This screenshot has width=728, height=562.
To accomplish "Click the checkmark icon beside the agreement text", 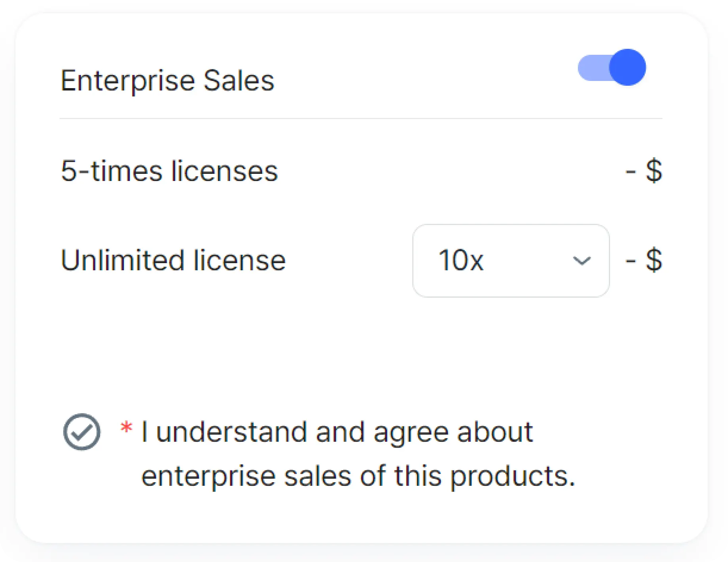I will click(x=82, y=432).
